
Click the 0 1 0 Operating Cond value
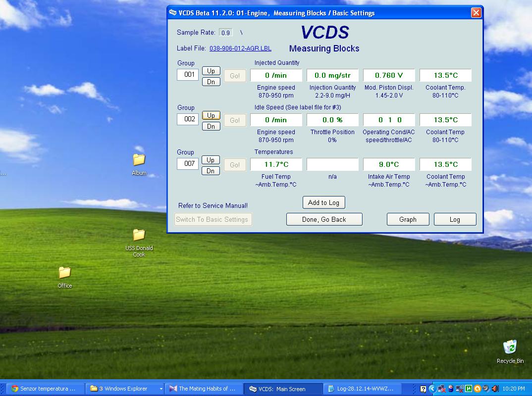tap(389, 120)
